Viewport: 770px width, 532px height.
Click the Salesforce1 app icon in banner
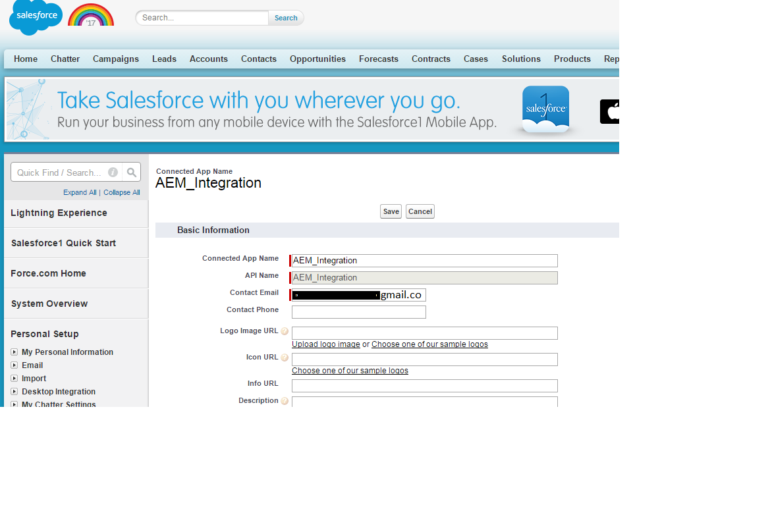point(545,109)
